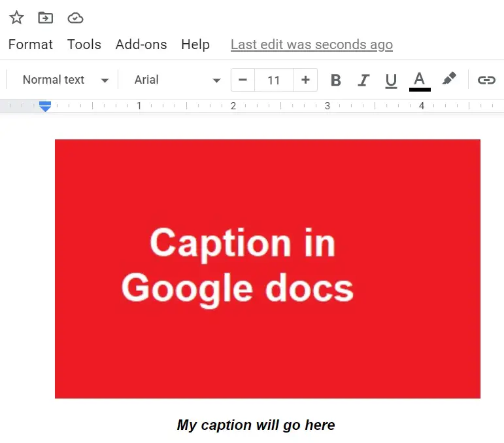Decrease font size with minus button
Screen dimensions: 504x443
point(243,80)
